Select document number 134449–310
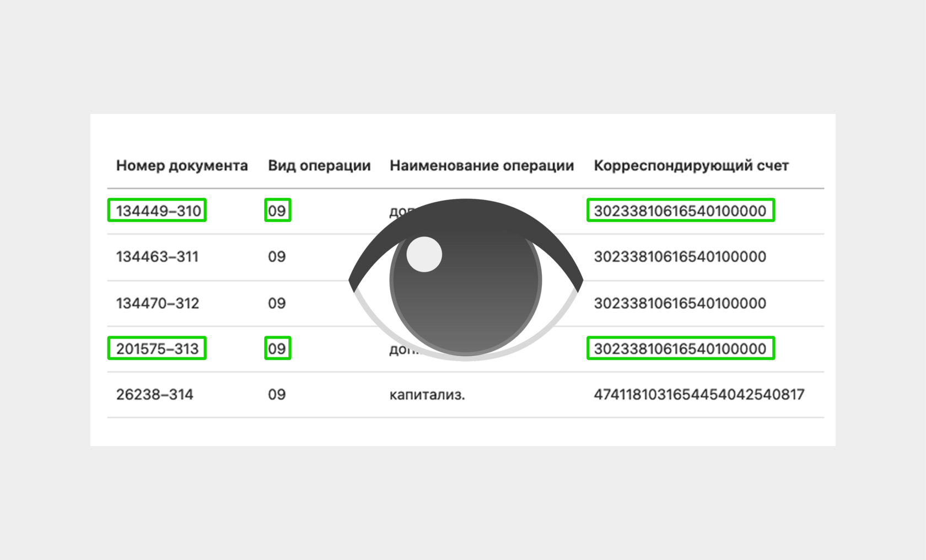The height and width of the screenshot is (560, 926). coord(158,211)
